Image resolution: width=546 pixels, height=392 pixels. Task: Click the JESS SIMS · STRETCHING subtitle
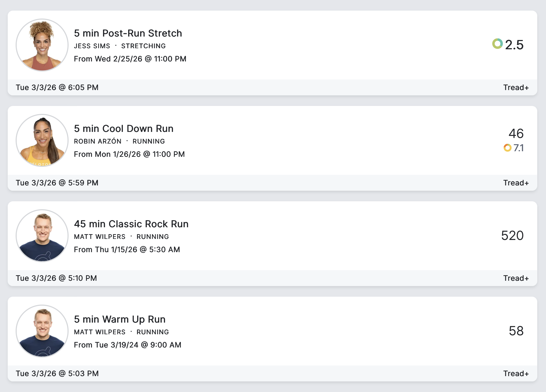[x=120, y=46]
